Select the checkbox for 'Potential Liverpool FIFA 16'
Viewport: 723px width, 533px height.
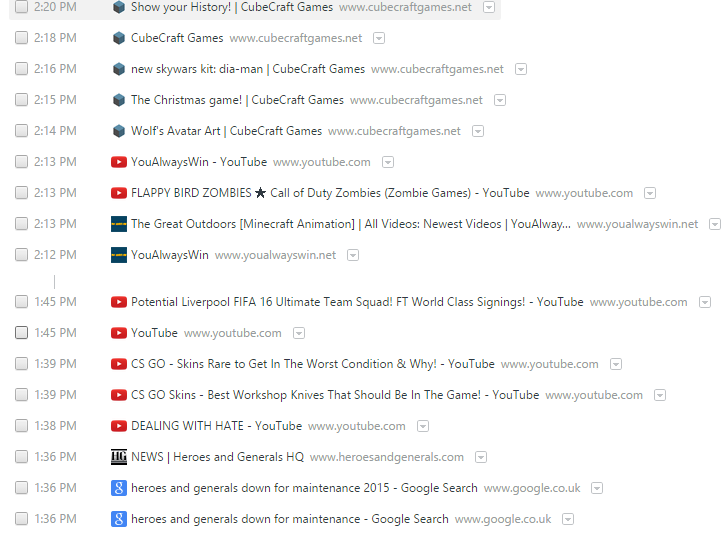coord(21,302)
